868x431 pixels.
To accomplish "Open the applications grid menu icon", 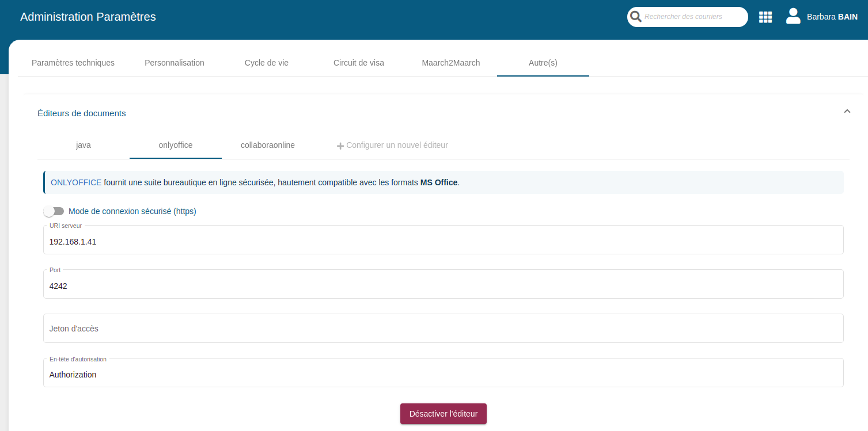I will 765,17.
